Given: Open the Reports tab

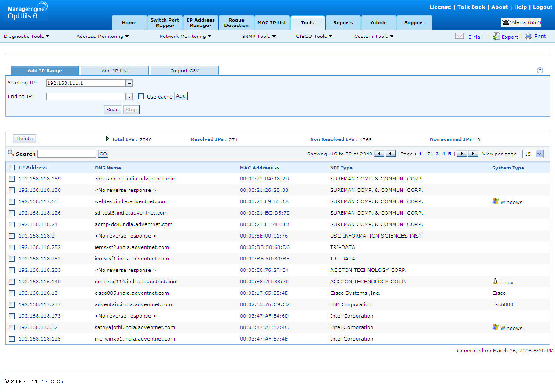Looking at the screenshot, I should [x=343, y=23].
